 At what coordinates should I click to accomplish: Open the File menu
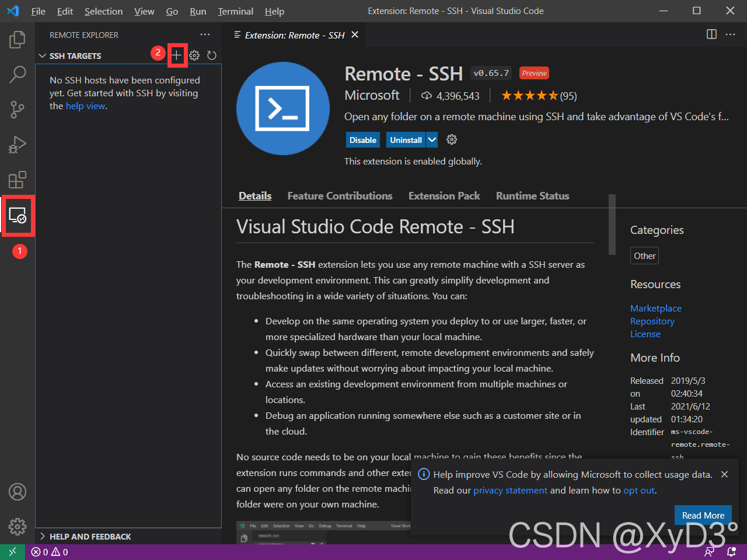pos(38,11)
